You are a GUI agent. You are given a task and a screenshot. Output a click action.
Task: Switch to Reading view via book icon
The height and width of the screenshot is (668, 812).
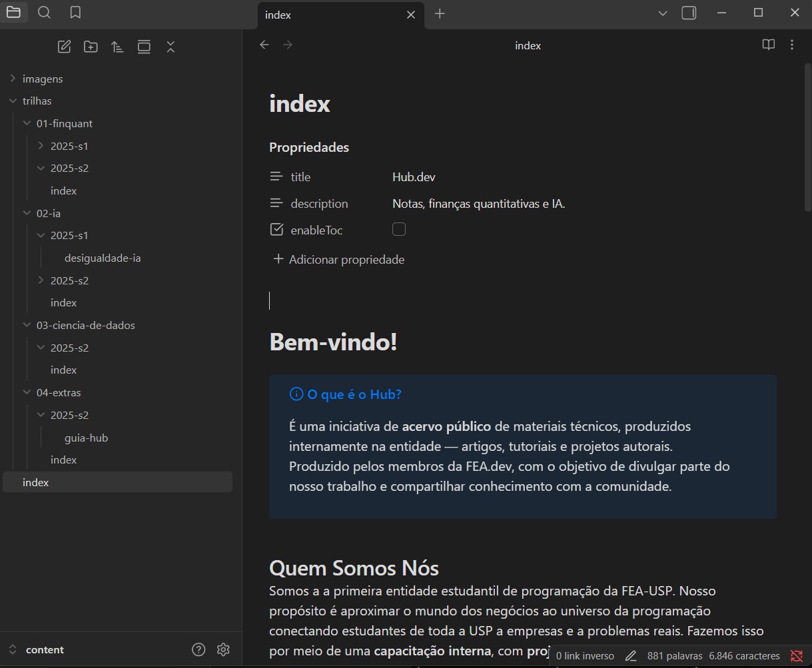769,45
